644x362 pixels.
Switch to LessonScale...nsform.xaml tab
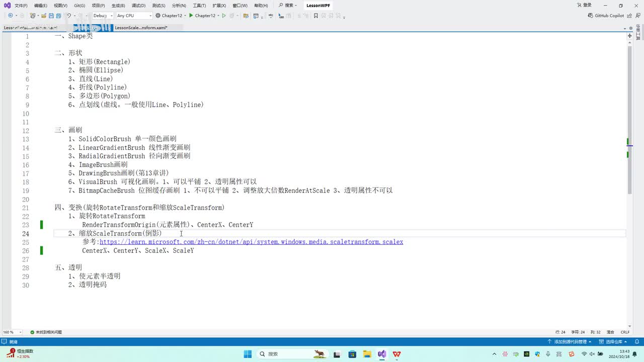[x=141, y=28]
